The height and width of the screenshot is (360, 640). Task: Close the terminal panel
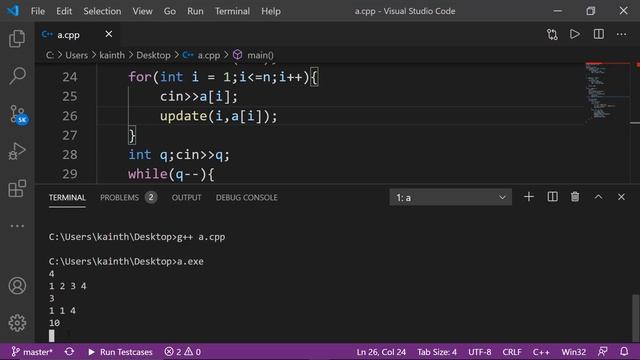[x=621, y=197]
